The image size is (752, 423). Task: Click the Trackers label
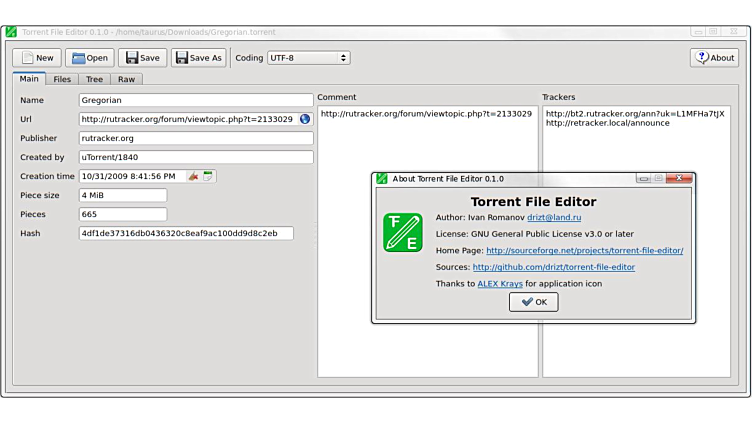pyautogui.click(x=558, y=97)
